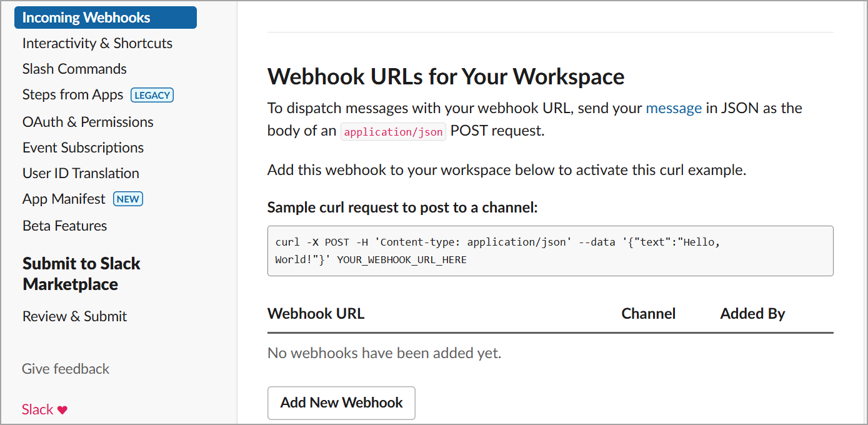
Task: Select Incoming Webhooks in the sidebar
Action: [x=86, y=17]
